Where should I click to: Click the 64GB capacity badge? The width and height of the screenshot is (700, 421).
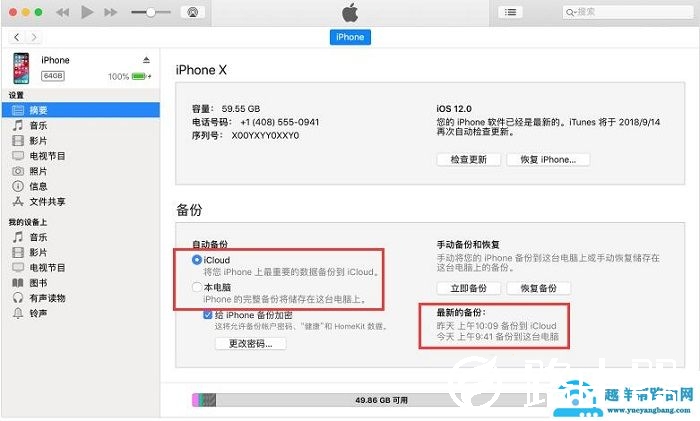point(53,76)
